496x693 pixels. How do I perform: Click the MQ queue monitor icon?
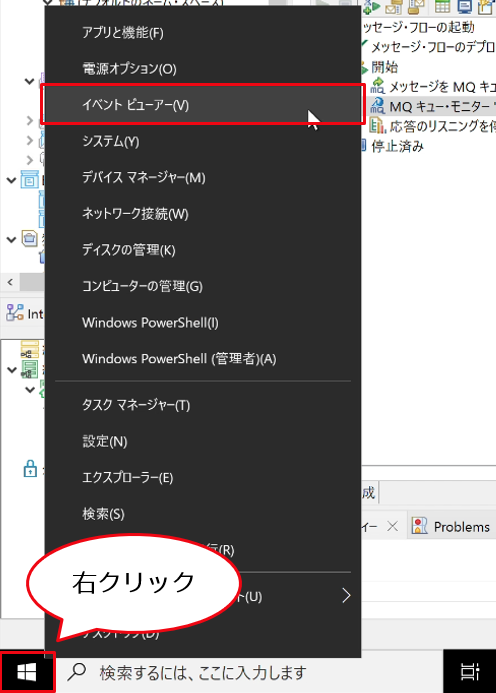(x=378, y=106)
